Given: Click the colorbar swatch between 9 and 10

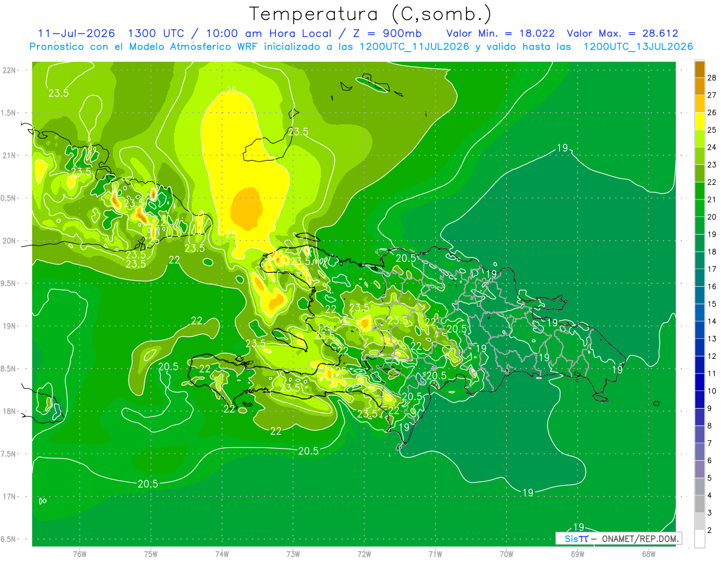Looking at the screenshot, I should pyautogui.click(x=699, y=400).
